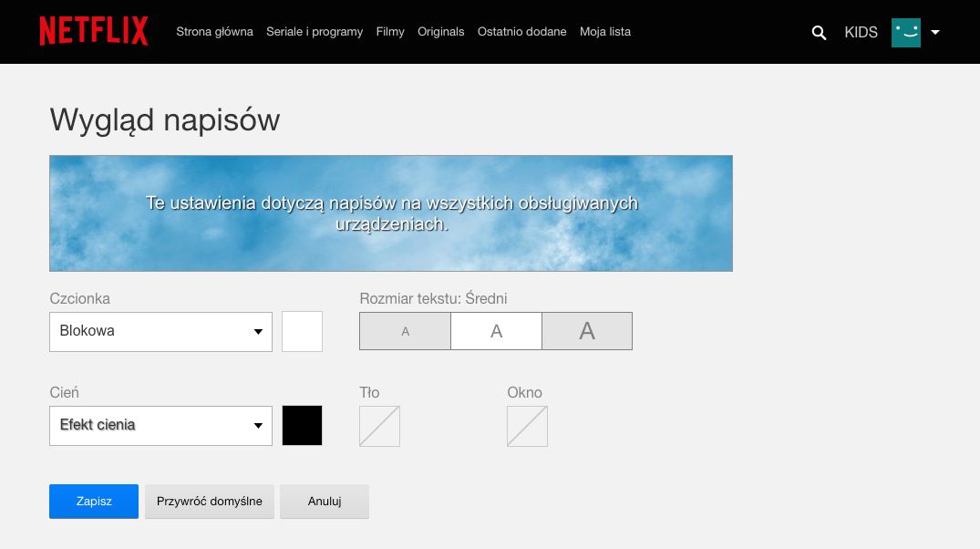This screenshot has width=980, height=549.
Task: Select the small text size A
Action: coord(405,331)
